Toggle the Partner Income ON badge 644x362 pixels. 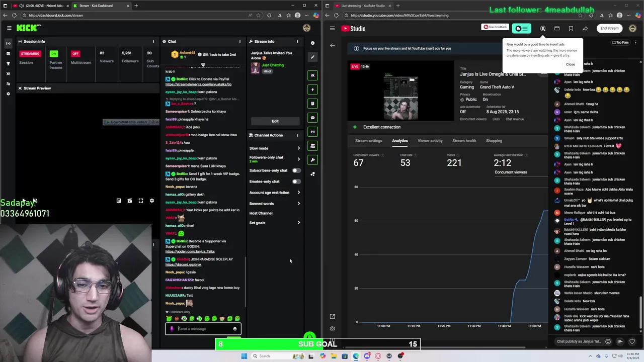click(54, 53)
